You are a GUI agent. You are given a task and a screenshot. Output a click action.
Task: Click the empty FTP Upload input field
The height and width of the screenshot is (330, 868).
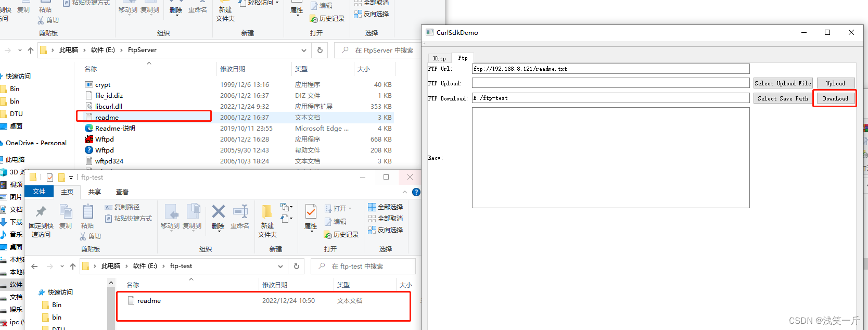(x=611, y=83)
